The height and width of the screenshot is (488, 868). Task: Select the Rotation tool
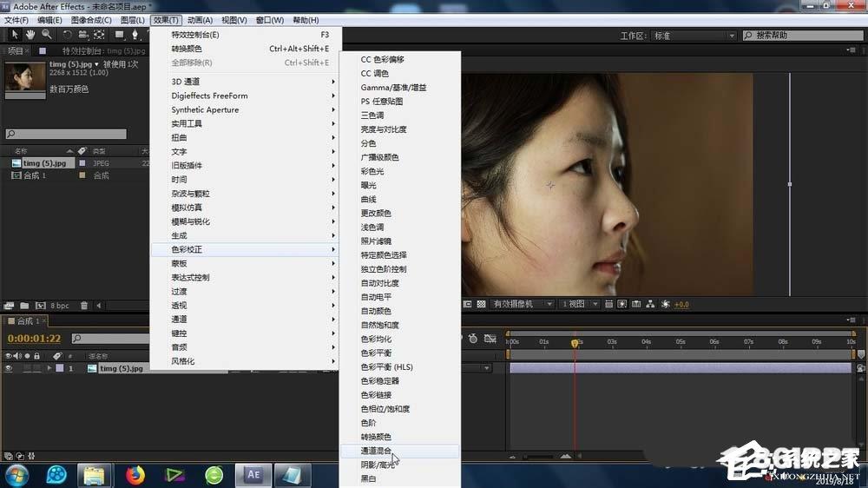67,35
